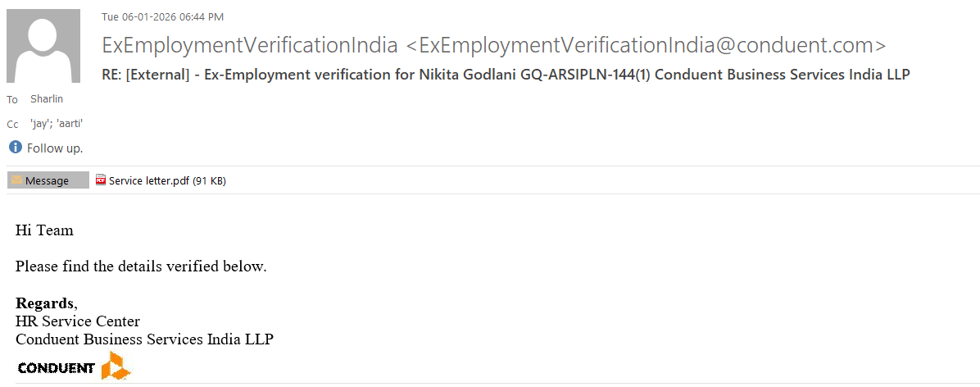
Task: Click the blue Follow up info icon
Action: [16, 148]
